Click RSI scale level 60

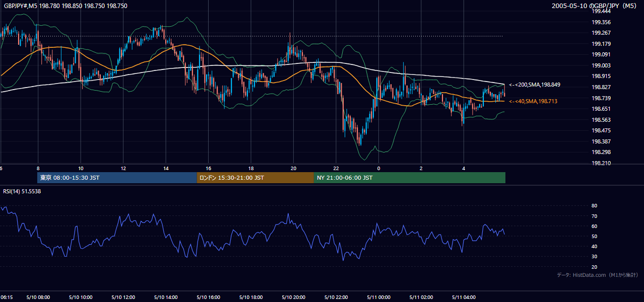coord(594,226)
